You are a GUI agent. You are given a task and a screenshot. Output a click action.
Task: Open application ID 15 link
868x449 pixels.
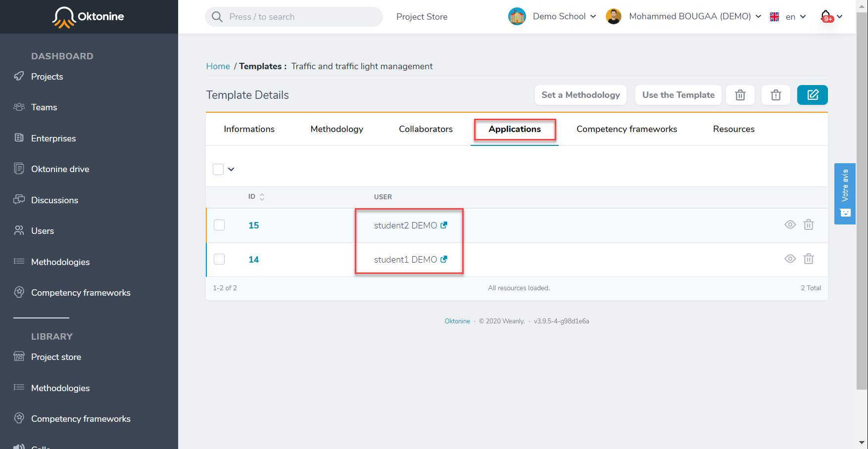click(253, 225)
